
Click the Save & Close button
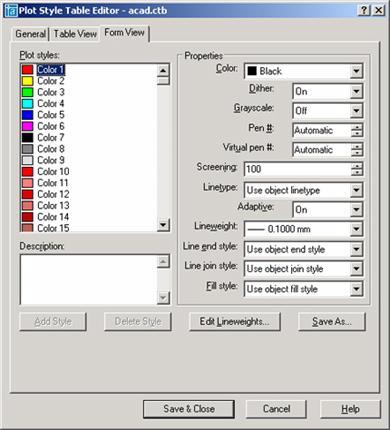(189, 409)
